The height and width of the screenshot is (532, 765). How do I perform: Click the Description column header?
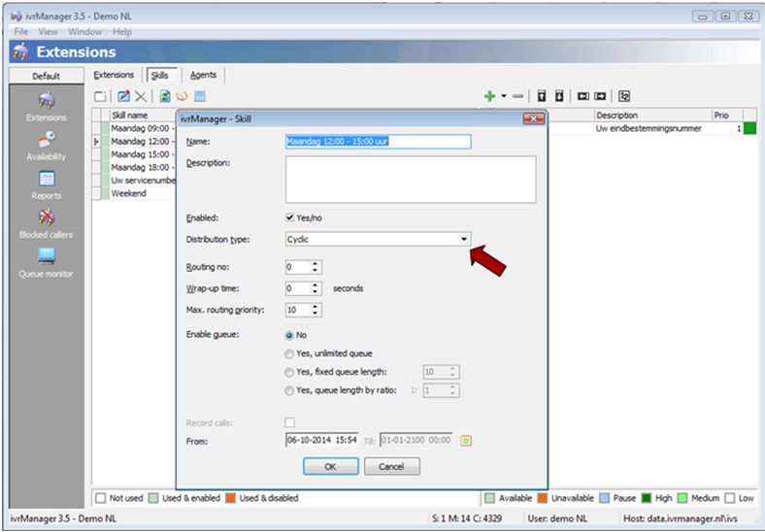(x=652, y=116)
